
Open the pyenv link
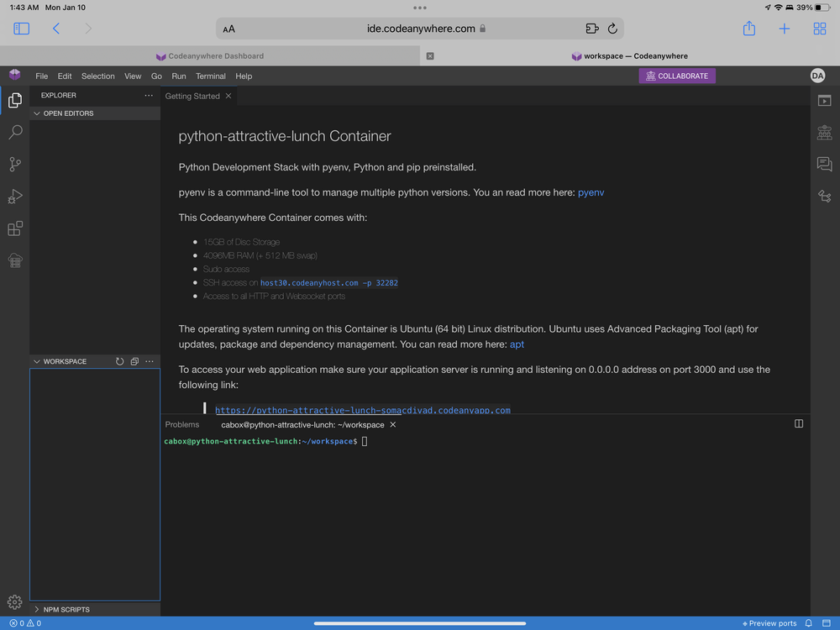click(x=591, y=192)
